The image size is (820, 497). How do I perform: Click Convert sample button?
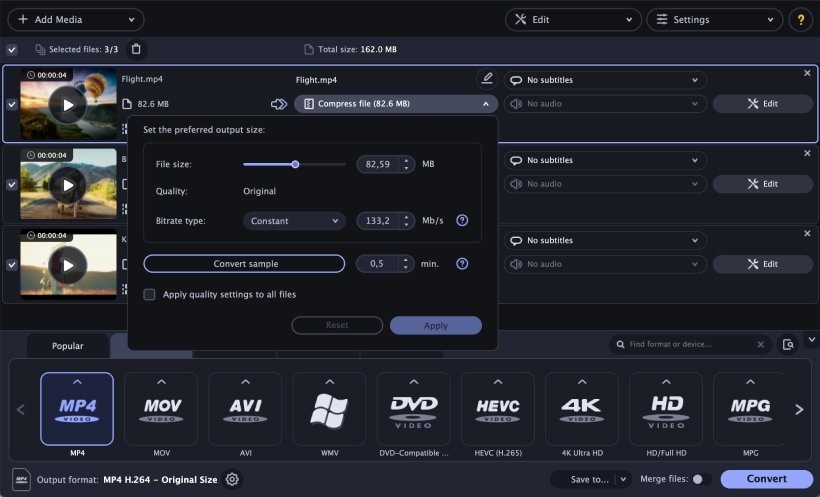point(244,264)
